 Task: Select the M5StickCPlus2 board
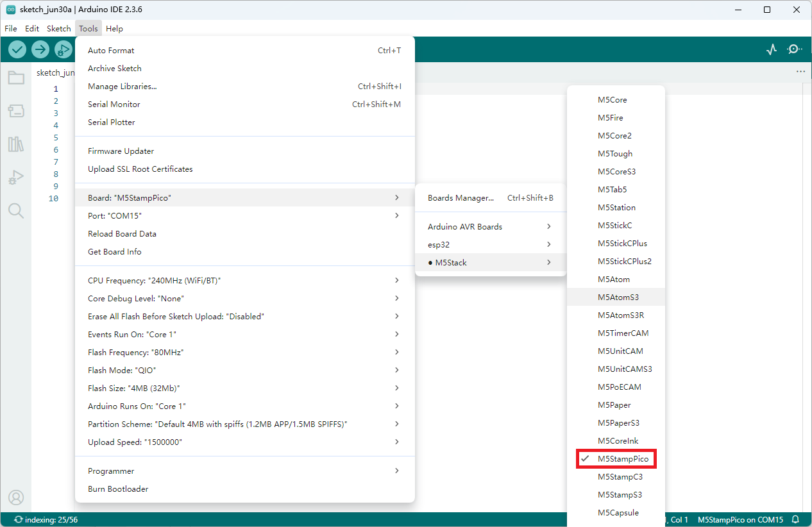(616, 261)
